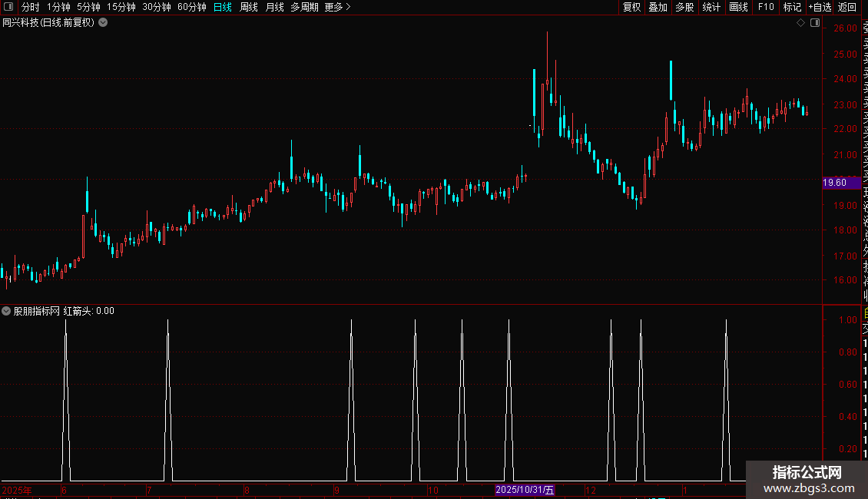
Task: Click month 12 on the time axis
Action: coord(591,490)
